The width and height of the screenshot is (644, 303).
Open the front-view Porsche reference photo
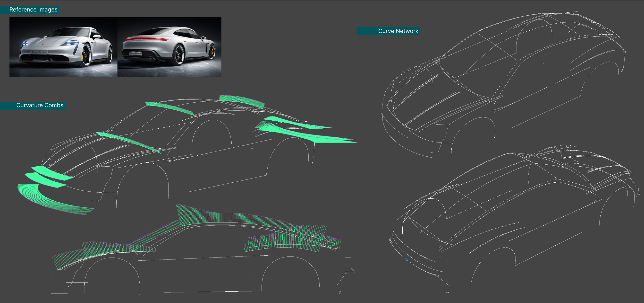63,47
